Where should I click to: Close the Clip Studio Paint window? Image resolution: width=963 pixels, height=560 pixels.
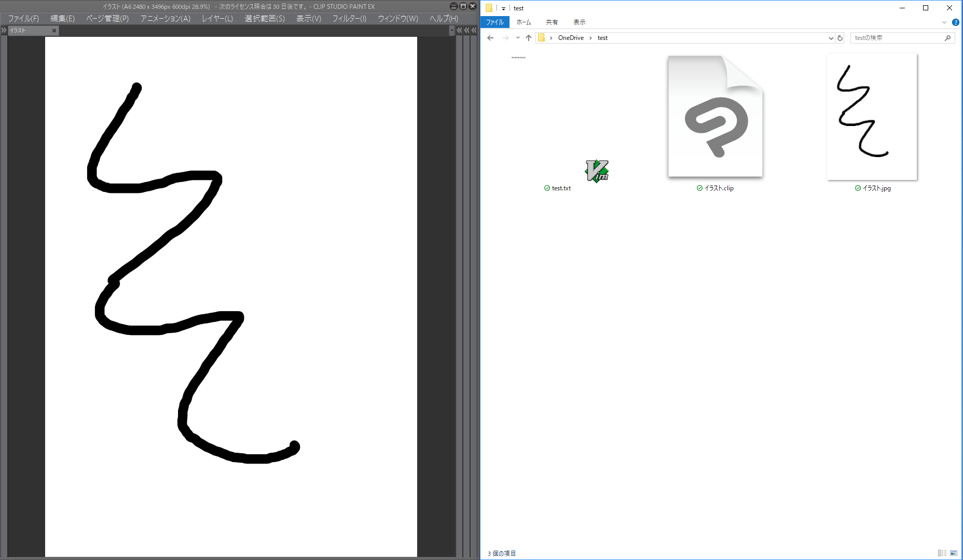(x=472, y=6)
